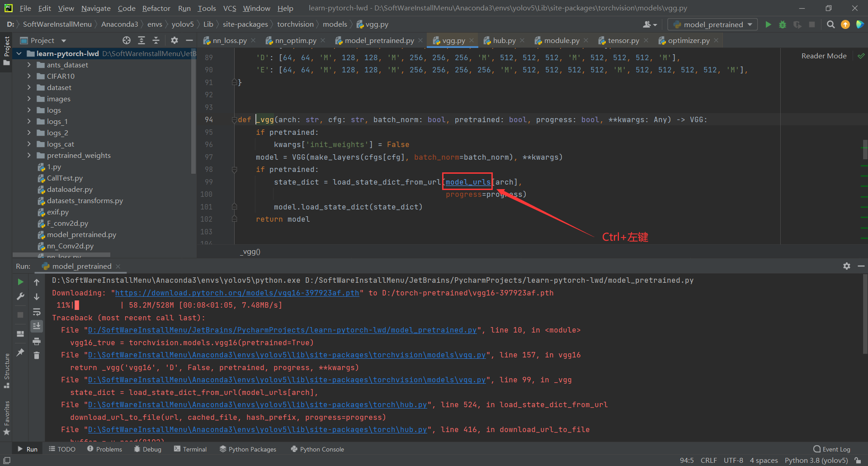Viewport: 868px width, 466px height.
Task: Open the user account icon
Action: pyautogui.click(x=650, y=24)
